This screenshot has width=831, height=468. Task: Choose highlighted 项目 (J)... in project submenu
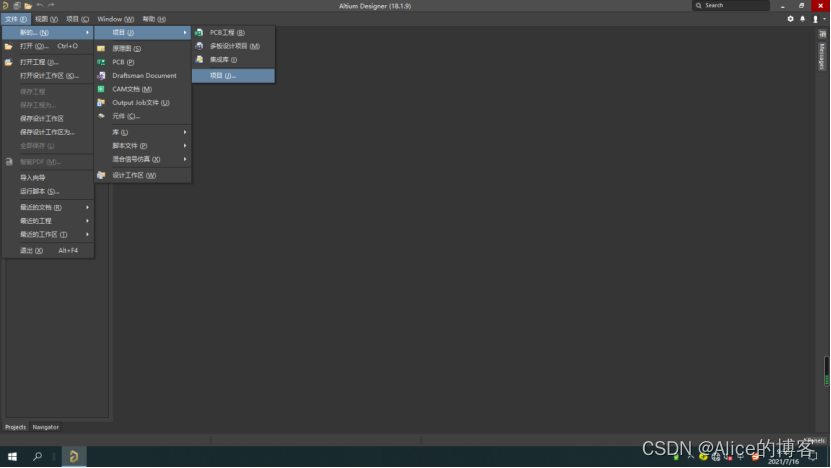[x=234, y=76]
